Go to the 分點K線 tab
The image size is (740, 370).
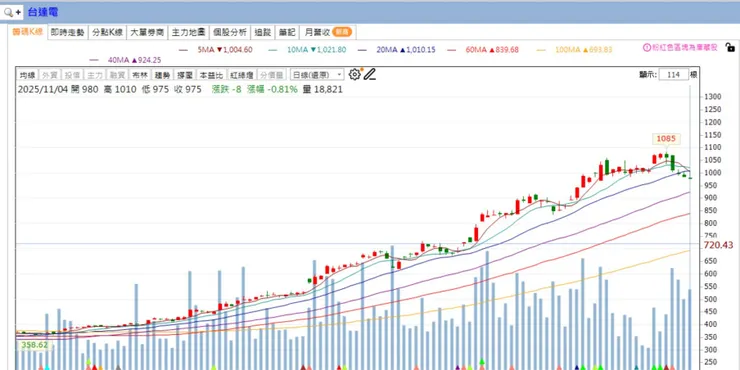pyautogui.click(x=108, y=33)
